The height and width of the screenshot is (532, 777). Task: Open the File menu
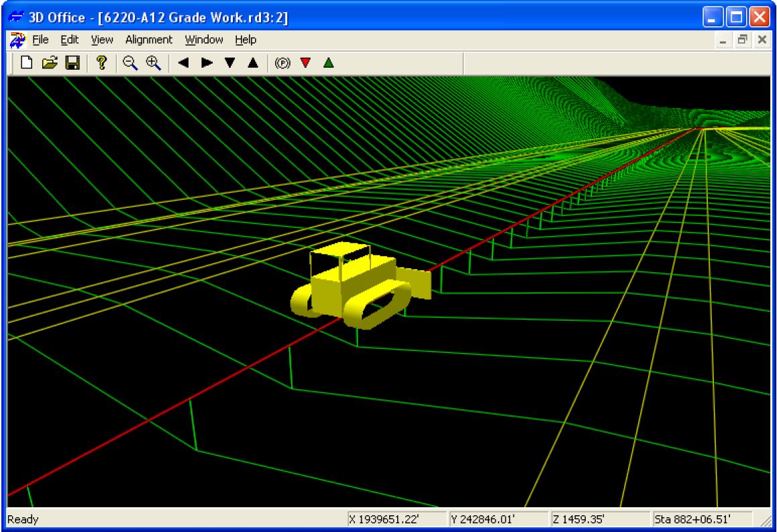(x=40, y=40)
